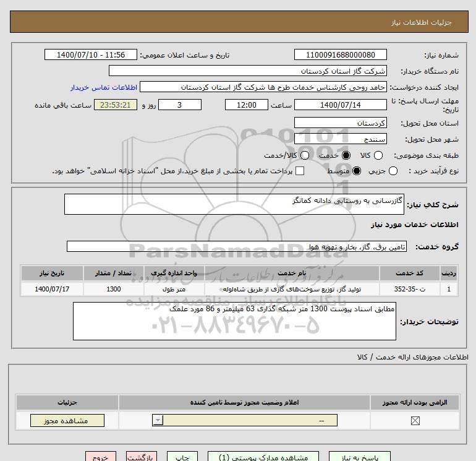
Task: Choose the کالا/خدمت category option
Action: [x=305, y=155]
